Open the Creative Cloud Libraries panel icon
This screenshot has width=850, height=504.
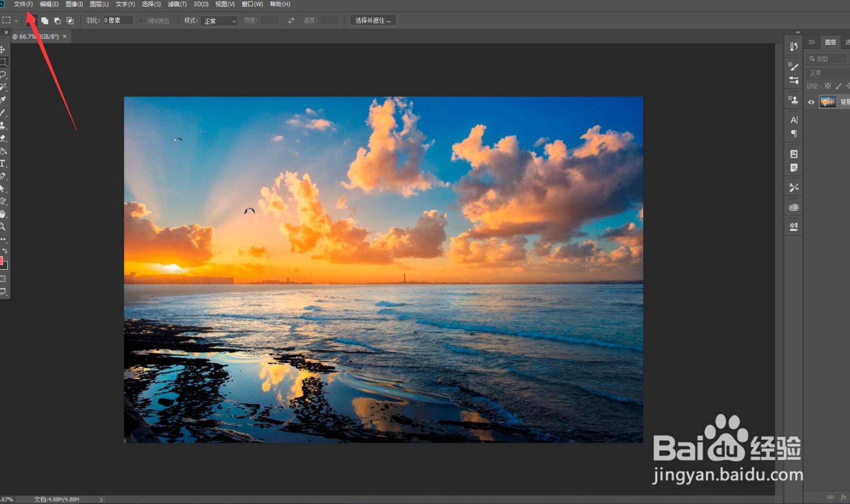pyautogui.click(x=794, y=207)
